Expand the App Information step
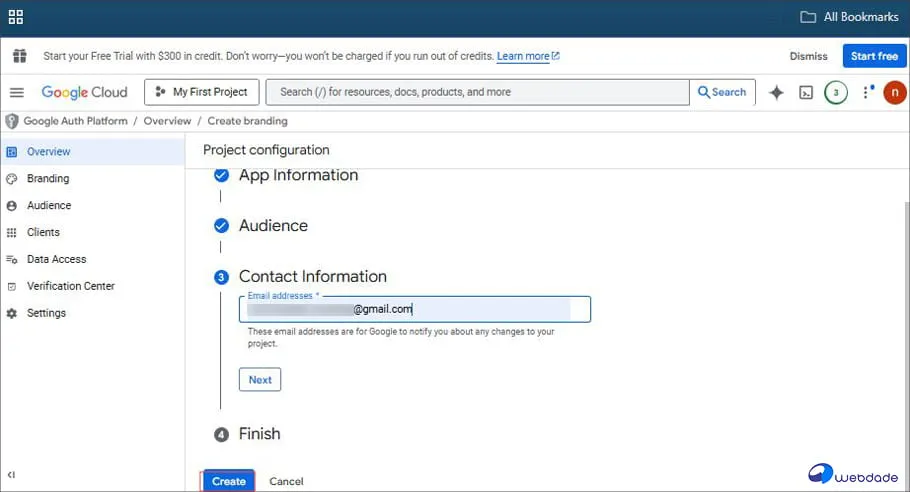Image resolution: width=910 pixels, height=492 pixels. tap(297, 175)
